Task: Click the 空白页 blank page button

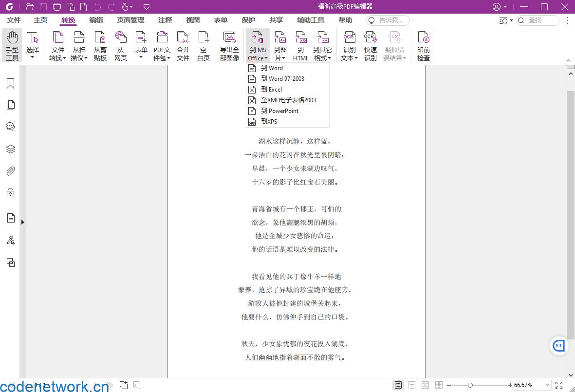Action: click(x=204, y=45)
